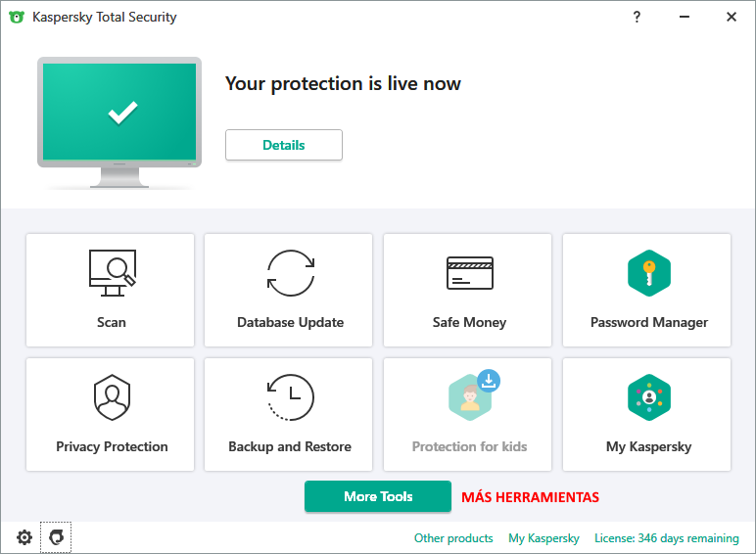Click the Details button

tap(284, 145)
